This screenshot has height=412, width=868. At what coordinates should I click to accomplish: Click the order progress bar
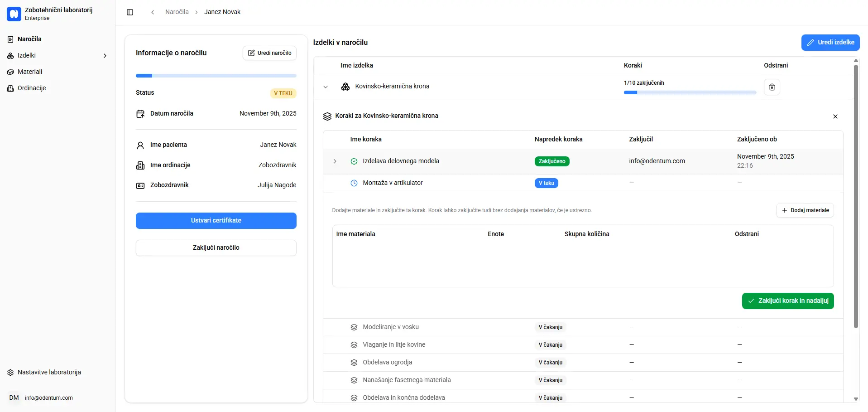pyautogui.click(x=216, y=76)
